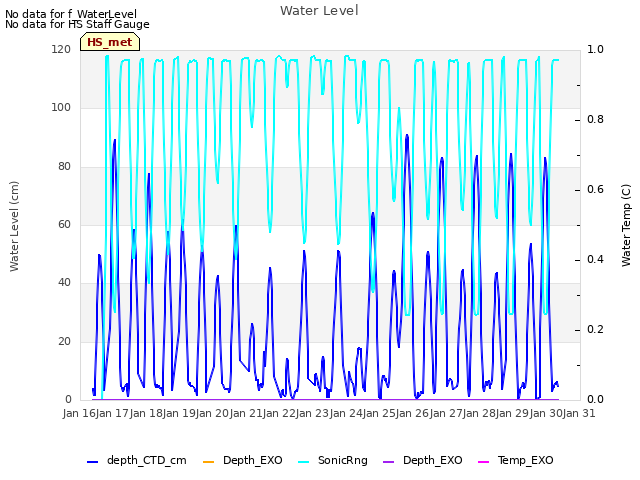Click the 120 left axis tick label
Screen dimensions: 640x480
[x=61, y=49]
